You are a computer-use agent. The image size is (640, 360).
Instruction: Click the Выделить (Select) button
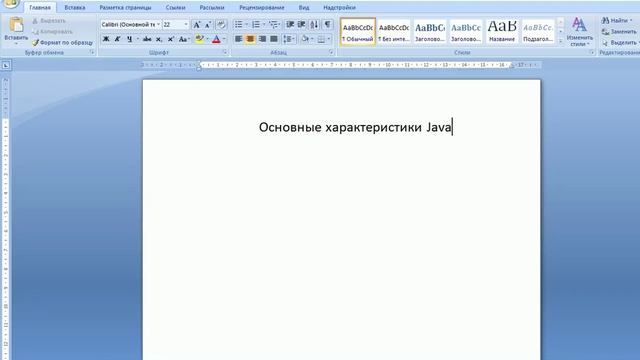tap(620, 42)
